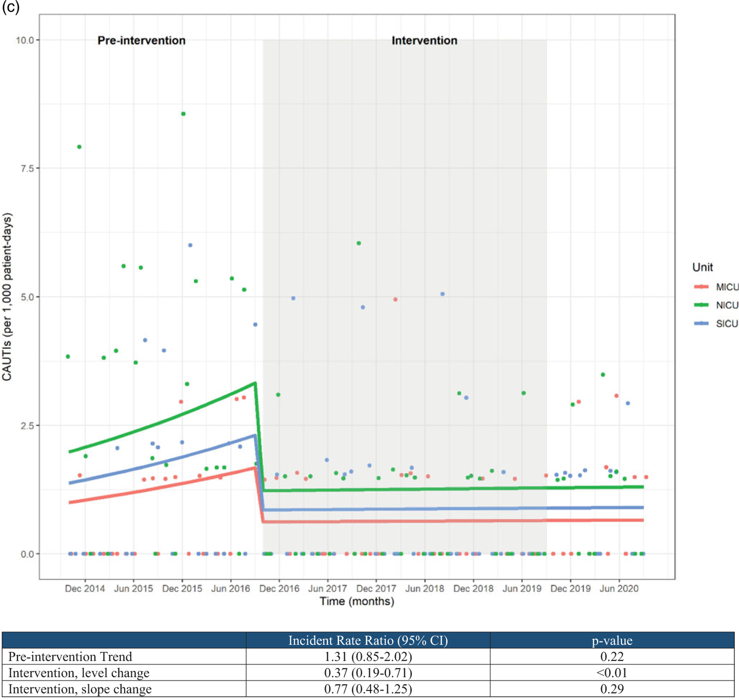Viewport: 739px width, 700px height.
Task: Click the green NICU point near 6.0 in intervention
Action: [x=358, y=243]
